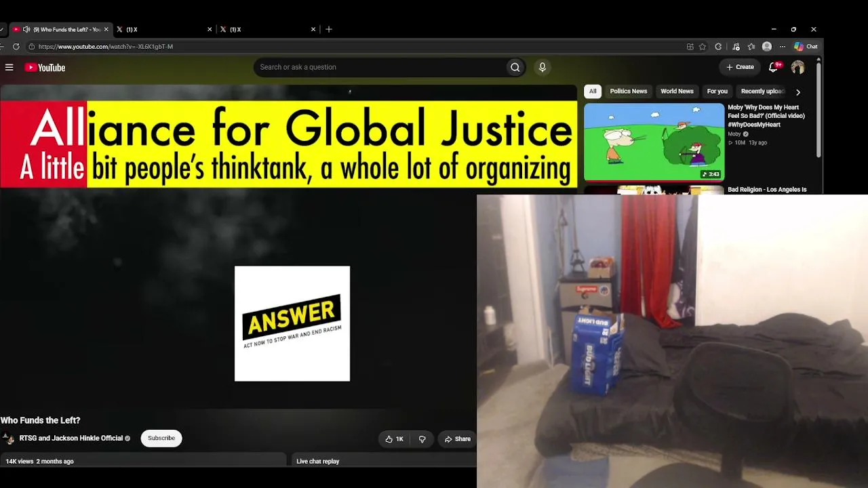The height and width of the screenshot is (488, 868).
Task: Mute the tab via speaker icon
Action: point(26,29)
